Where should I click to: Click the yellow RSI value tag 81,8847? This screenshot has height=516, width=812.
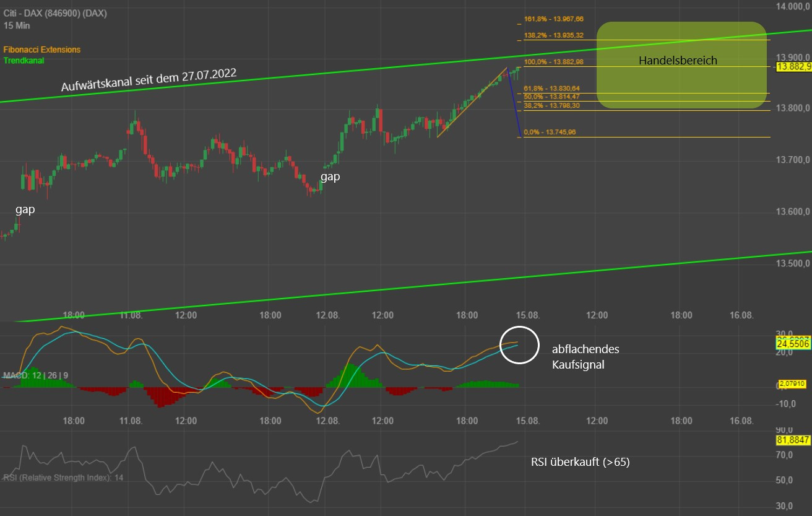tap(792, 440)
